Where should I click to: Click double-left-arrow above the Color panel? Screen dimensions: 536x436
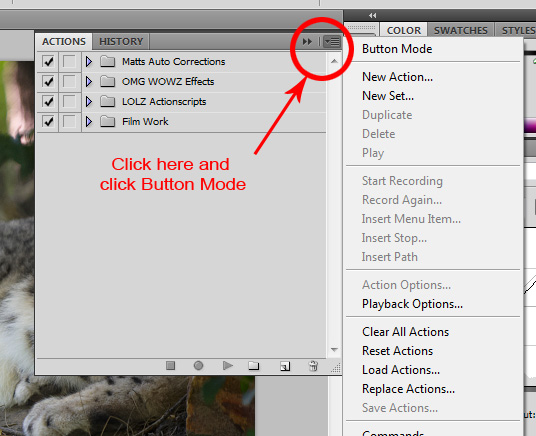pos(373,15)
